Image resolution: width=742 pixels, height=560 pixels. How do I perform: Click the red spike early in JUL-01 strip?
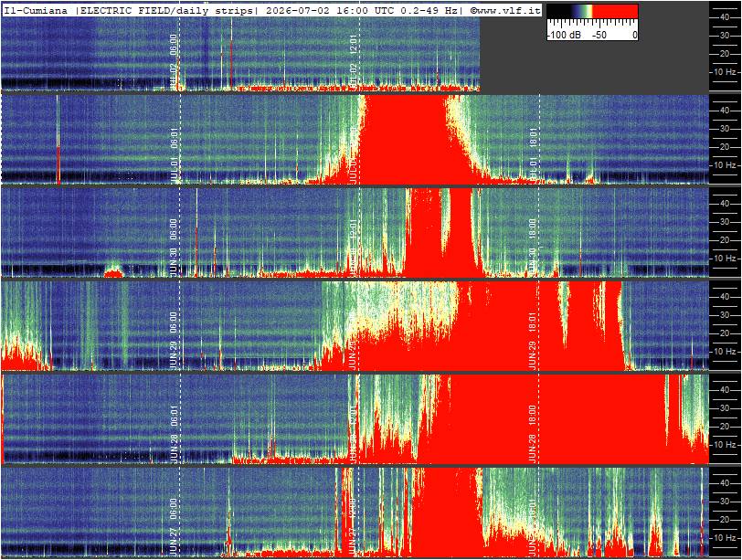[58, 164]
